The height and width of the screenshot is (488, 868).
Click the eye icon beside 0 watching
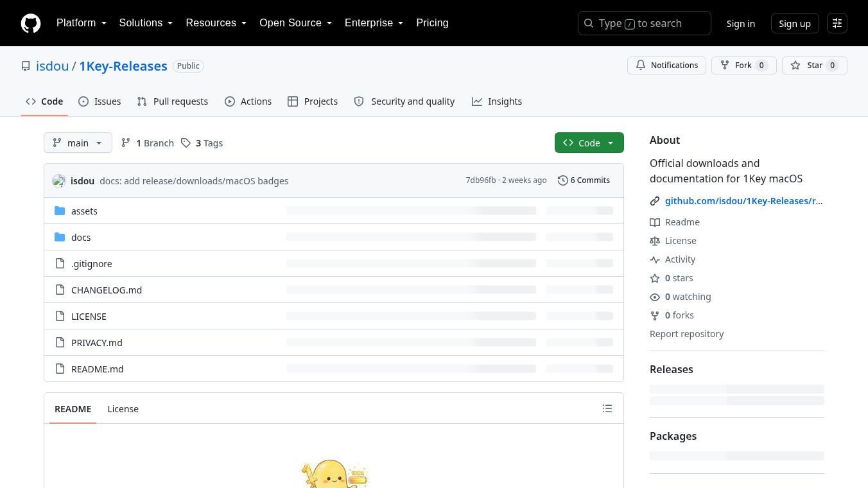(x=655, y=297)
